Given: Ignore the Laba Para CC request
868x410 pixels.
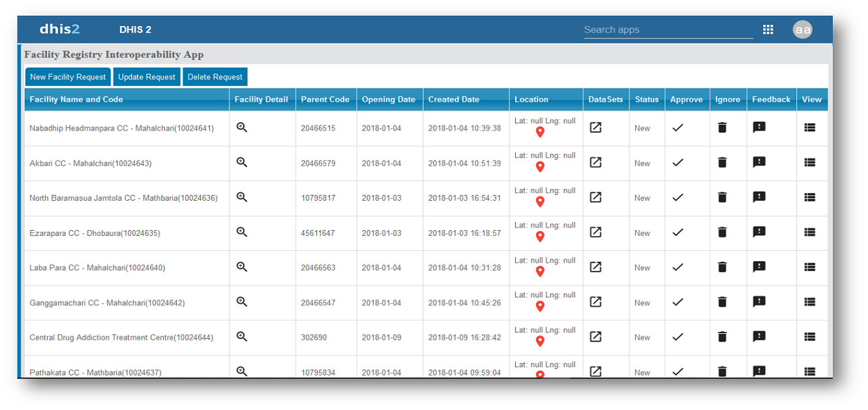Looking at the screenshot, I should tap(722, 267).
